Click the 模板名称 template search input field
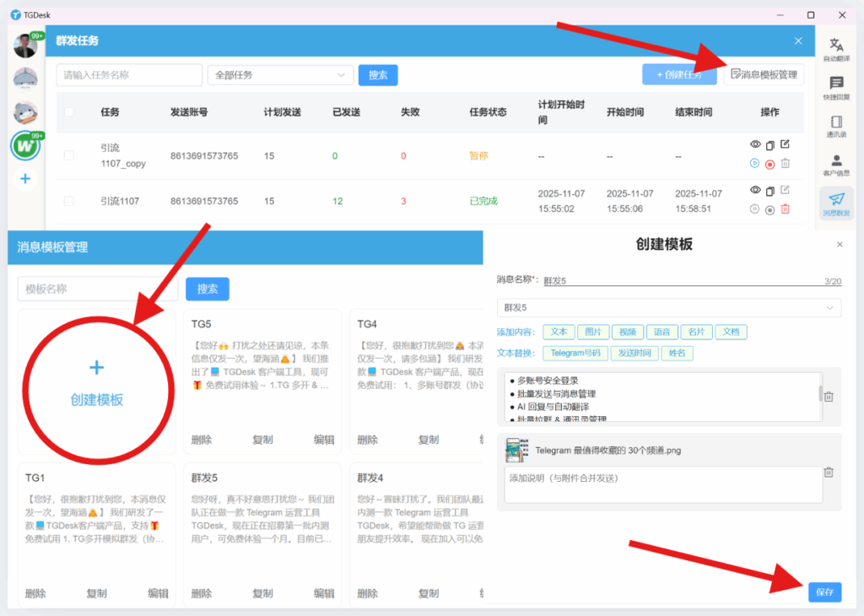The width and height of the screenshot is (864, 616). pos(97,289)
